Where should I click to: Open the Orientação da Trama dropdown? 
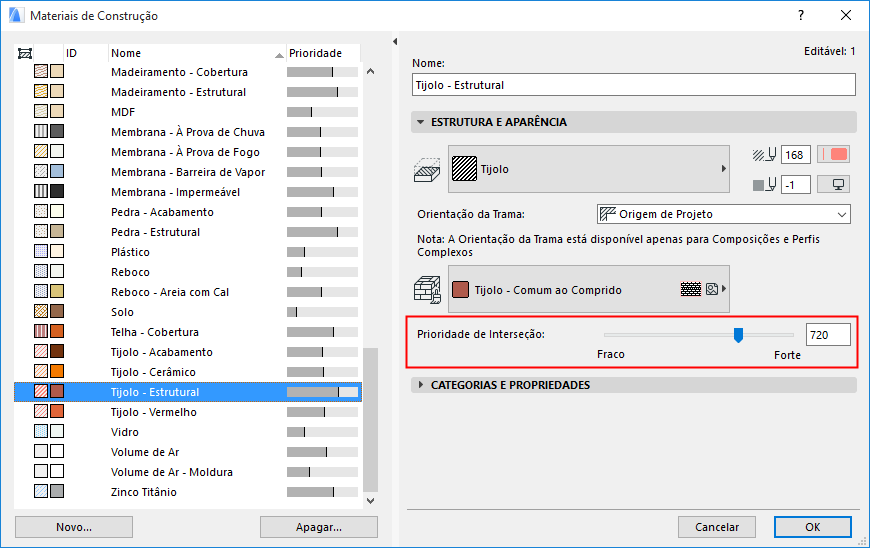coord(724,214)
